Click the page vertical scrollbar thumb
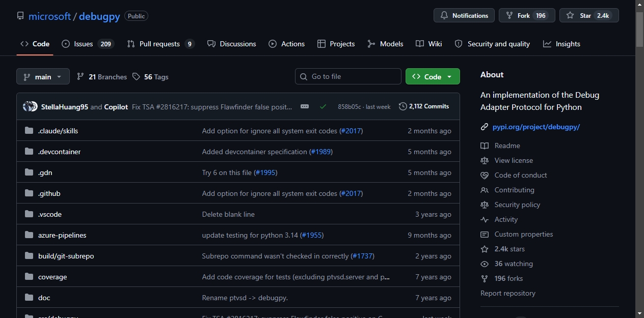The height and width of the screenshot is (318, 644). pos(640,30)
